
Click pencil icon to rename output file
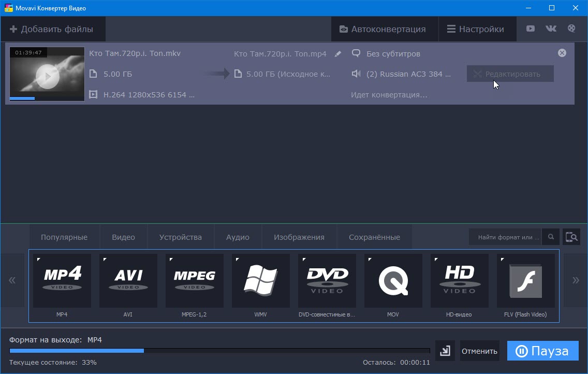pyautogui.click(x=338, y=54)
